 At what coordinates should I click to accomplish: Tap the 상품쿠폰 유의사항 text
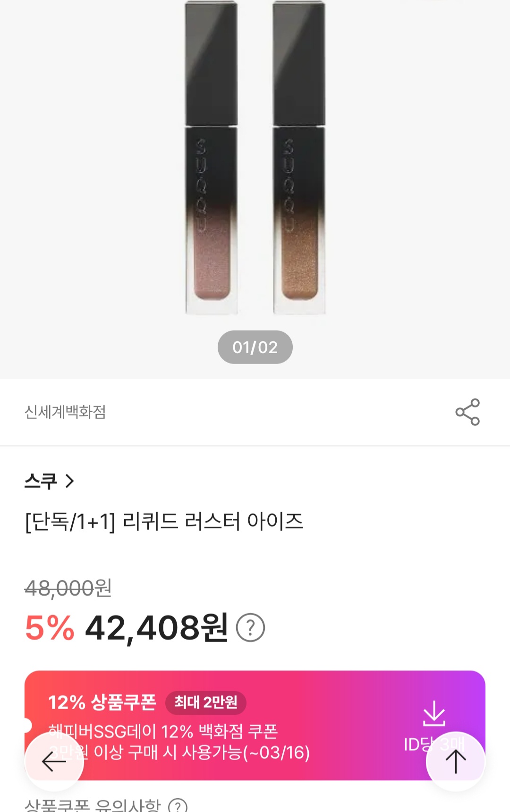[93, 805]
